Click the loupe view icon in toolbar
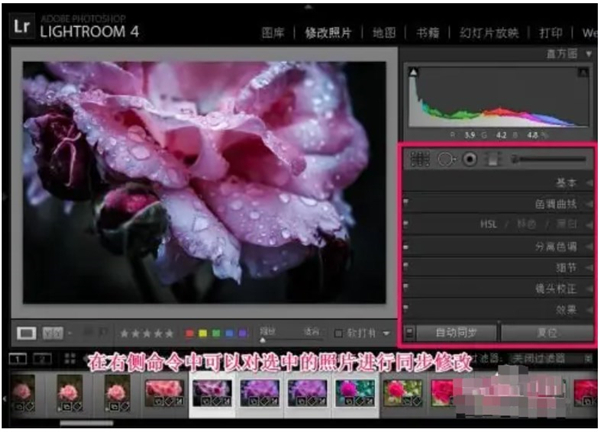 29,332
